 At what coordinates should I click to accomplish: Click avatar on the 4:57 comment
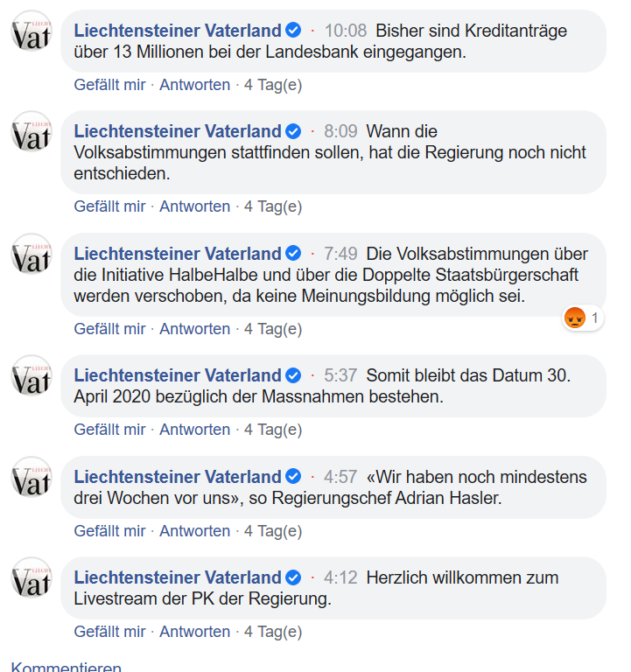tap(32, 480)
